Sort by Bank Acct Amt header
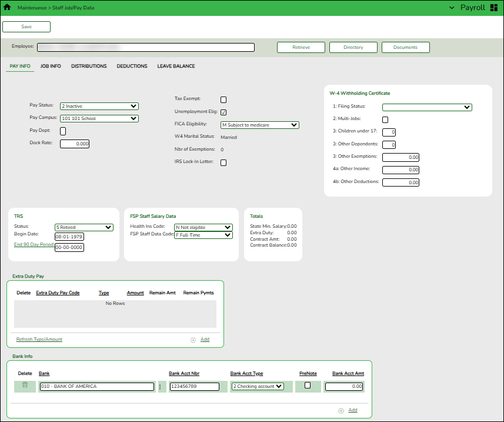Image resolution: width=504 pixels, height=422 pixels. point(348,373)
